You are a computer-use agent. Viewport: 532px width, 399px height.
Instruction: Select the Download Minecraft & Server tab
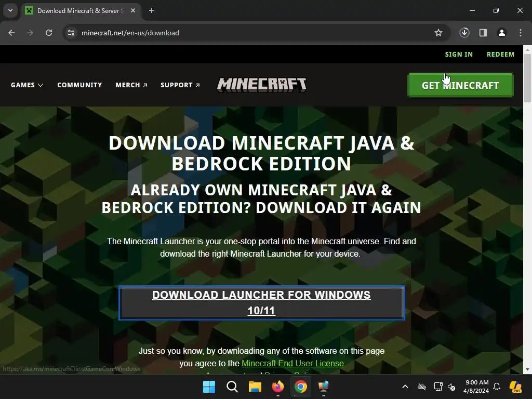79,10
